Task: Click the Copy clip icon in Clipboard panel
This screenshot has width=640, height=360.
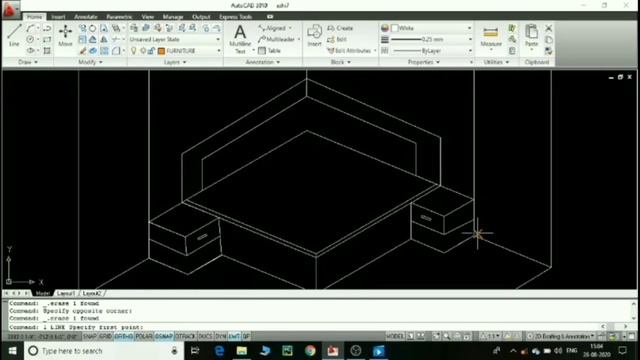Action: [x=549, y=40]
